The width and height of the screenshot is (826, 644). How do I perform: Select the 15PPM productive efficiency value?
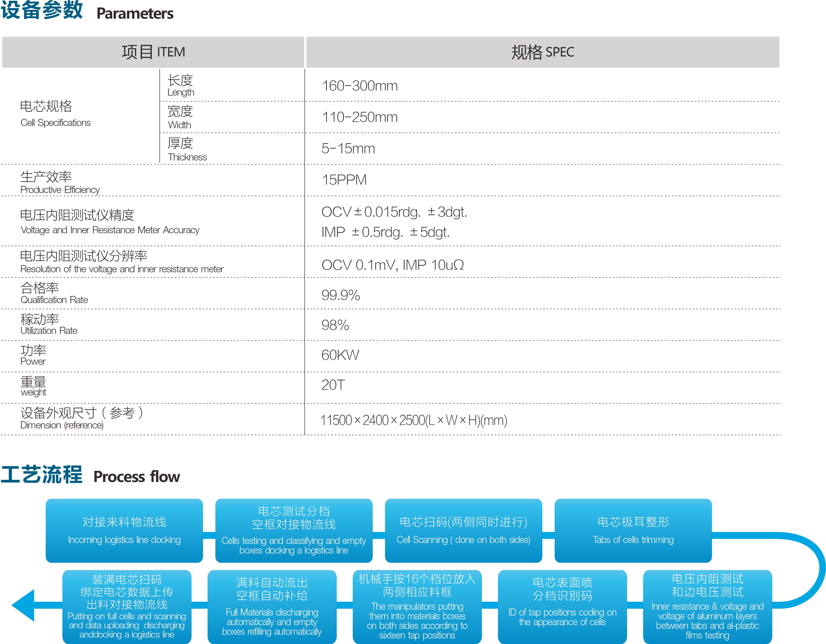[x=344, y=180]
